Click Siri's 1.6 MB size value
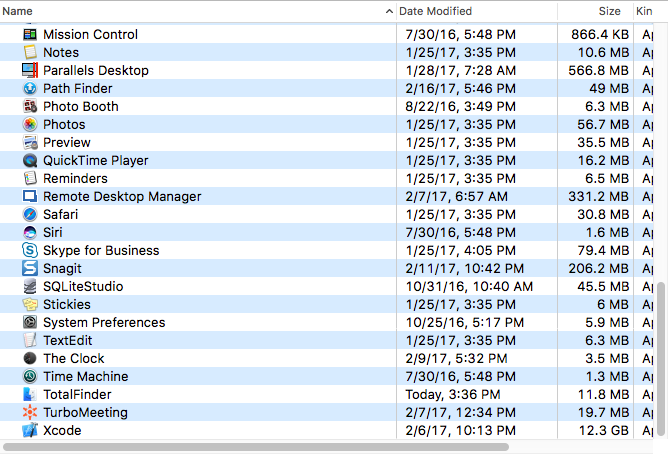 (607, 233)
